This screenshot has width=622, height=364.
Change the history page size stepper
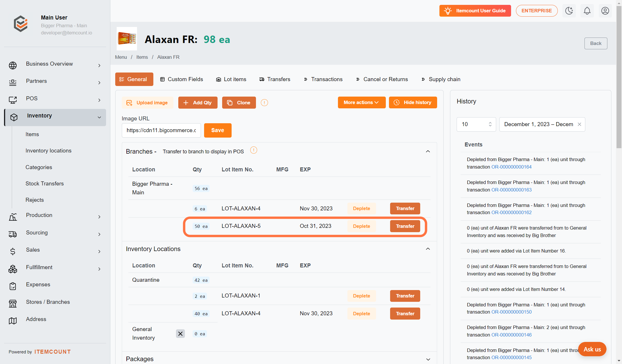pyautogui.click(x=490, y=124)
